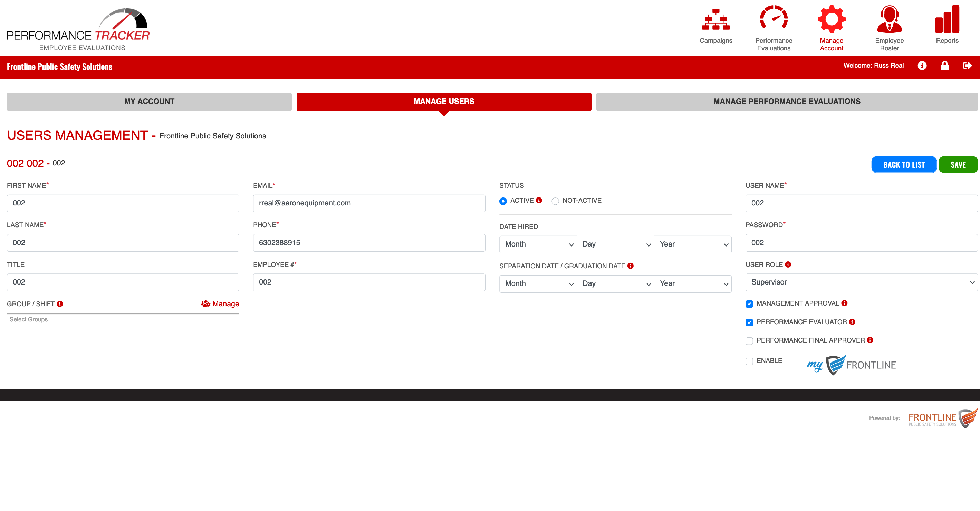Click the BACK TO LIST button
This screenshot has height=511, width=980.
pos(904,165)
